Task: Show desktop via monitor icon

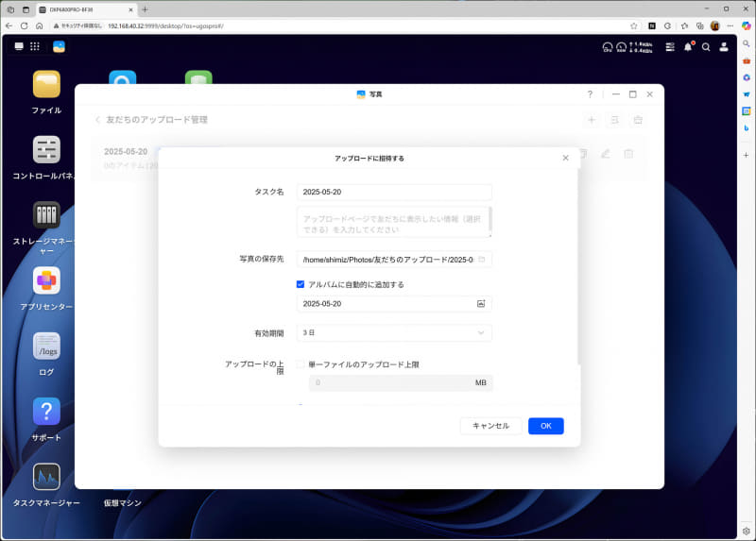Action: [19, 46]
